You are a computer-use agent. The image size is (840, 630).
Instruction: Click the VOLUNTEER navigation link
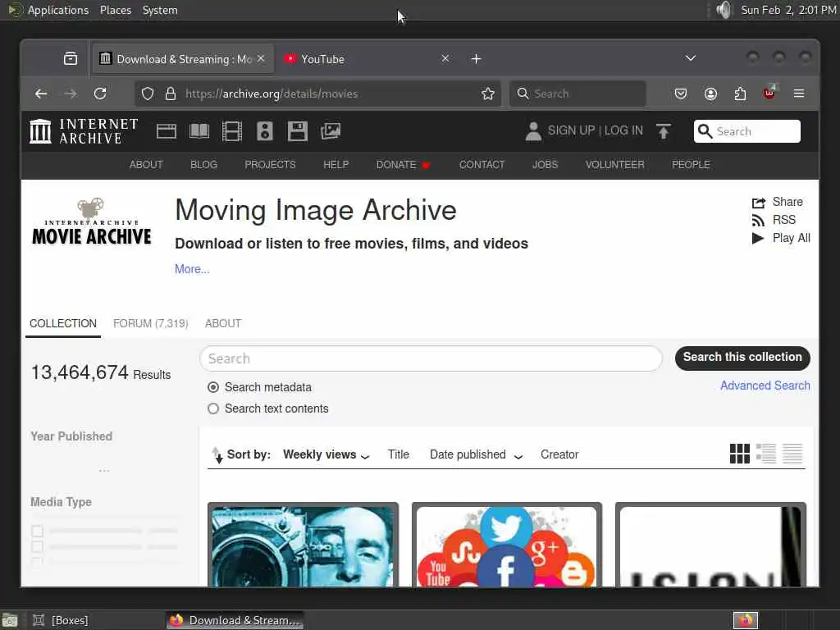tap(615, 164)
